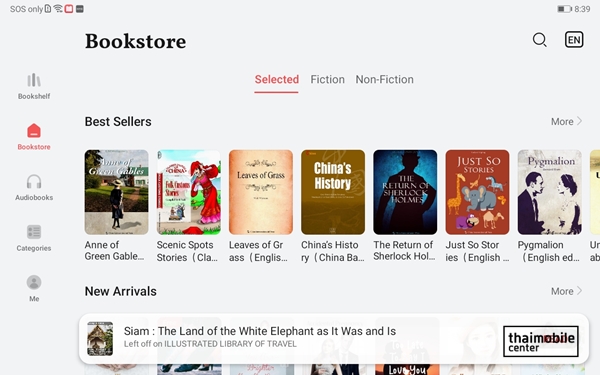Screen dimensions: 600x375
Task: Select the Bookstore home icon
Action: (34, 130)
